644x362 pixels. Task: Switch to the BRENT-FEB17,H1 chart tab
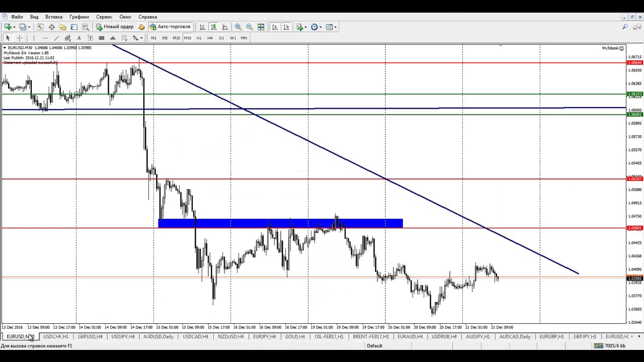[371, 336]
